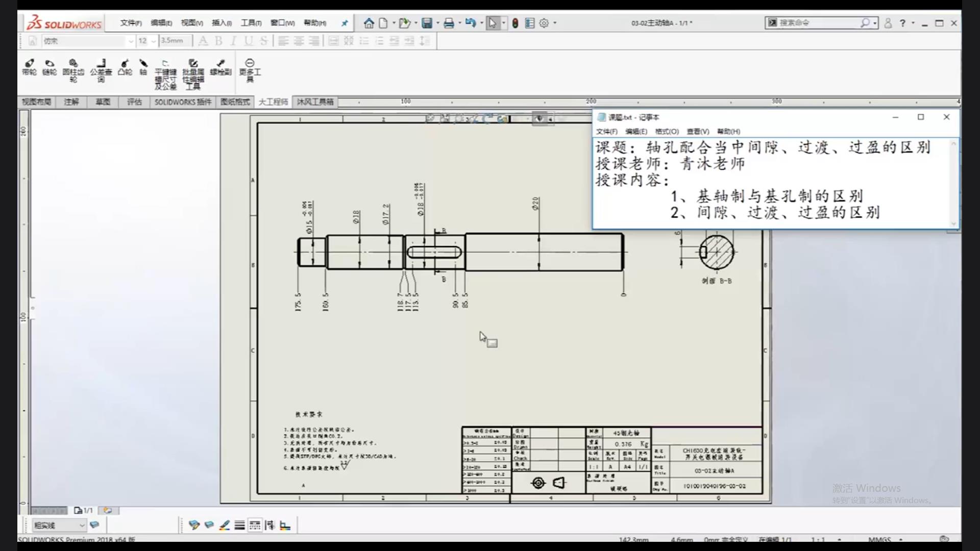The image size is (980, 551).
Task: Launch the 螺栓副 bolt set tool
Action: click(x=220, y=67)
